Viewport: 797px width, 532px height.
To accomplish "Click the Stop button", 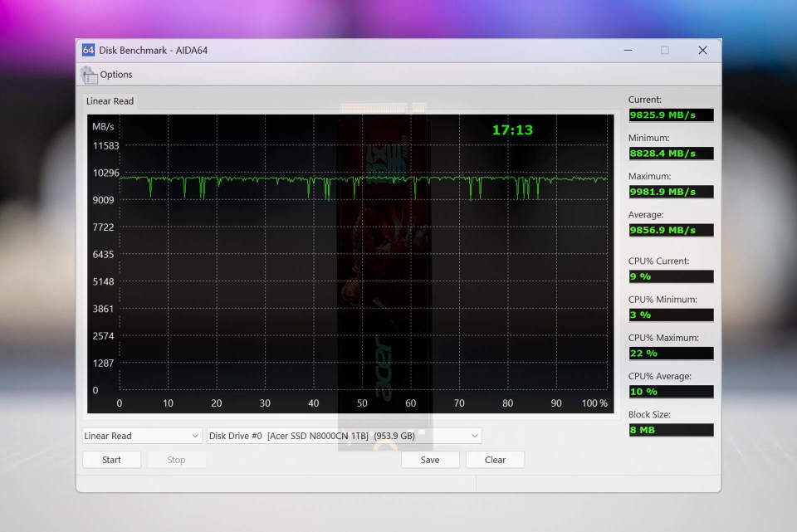I will (x=176, y=460).
